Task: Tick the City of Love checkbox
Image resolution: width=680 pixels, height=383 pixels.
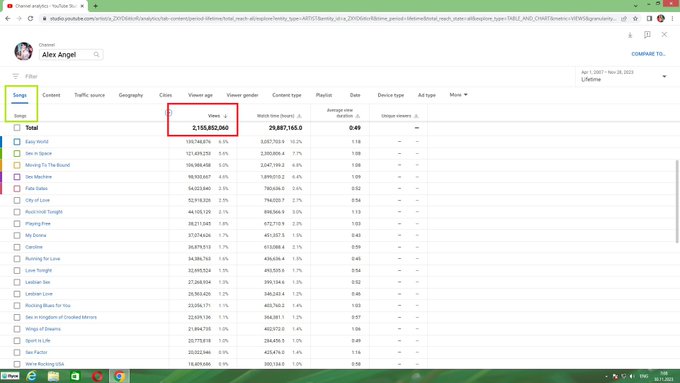Action: coord(17,200)
